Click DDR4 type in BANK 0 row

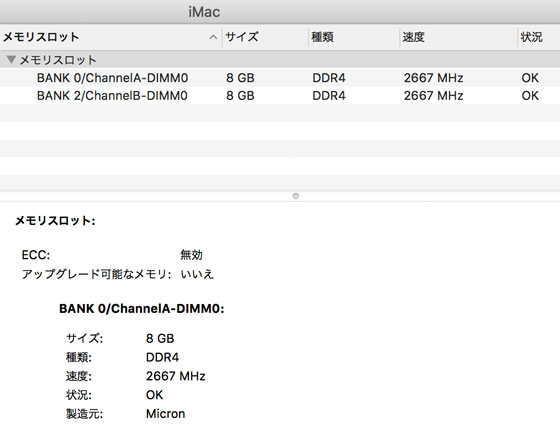pyautogui.click(x=329, y=78)
